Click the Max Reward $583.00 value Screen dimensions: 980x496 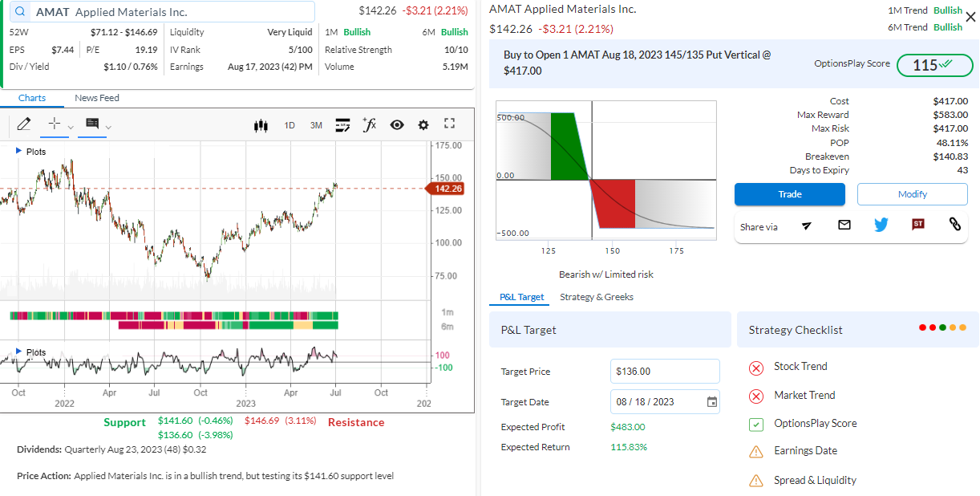click(x=950, y=115)
